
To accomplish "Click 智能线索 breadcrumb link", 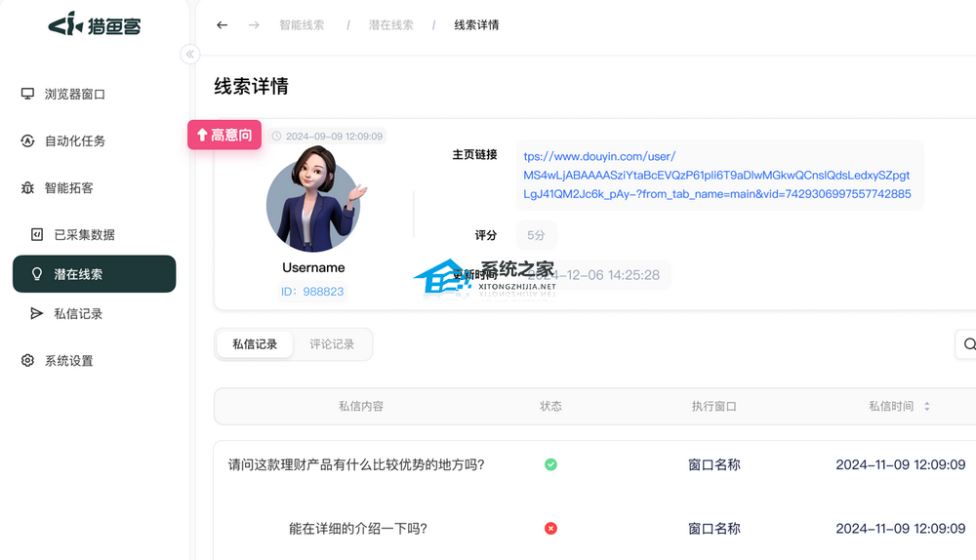I will 302,25.
